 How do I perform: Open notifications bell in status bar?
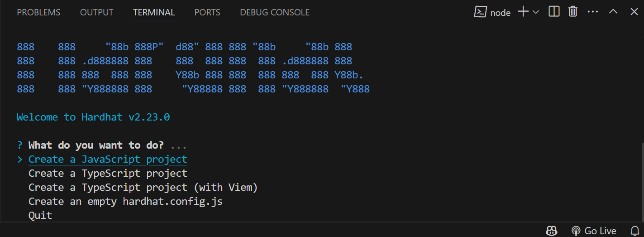tap(634, 231)
